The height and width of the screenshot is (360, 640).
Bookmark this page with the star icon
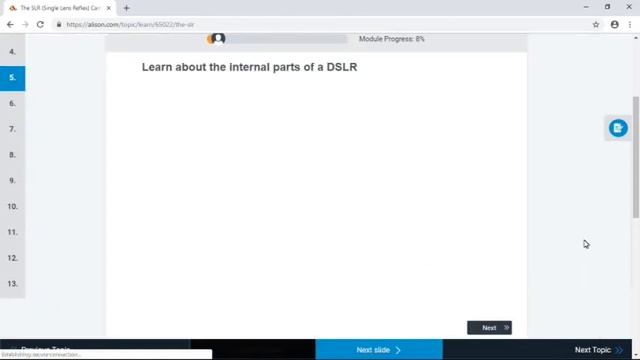point(596,24)
